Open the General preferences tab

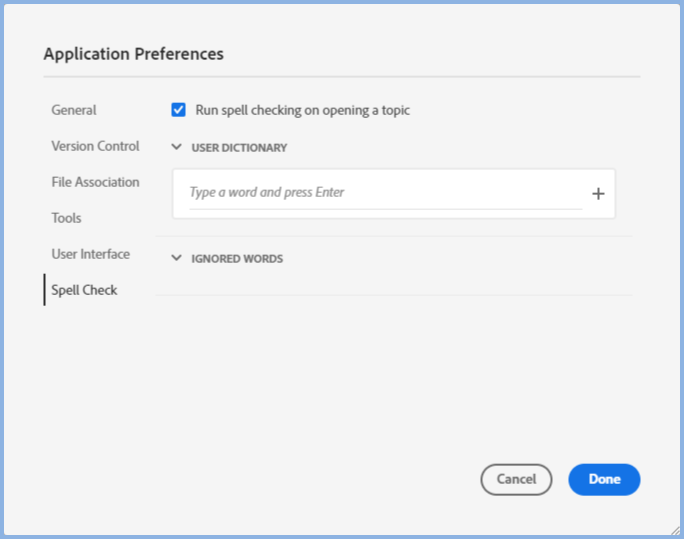74,110
